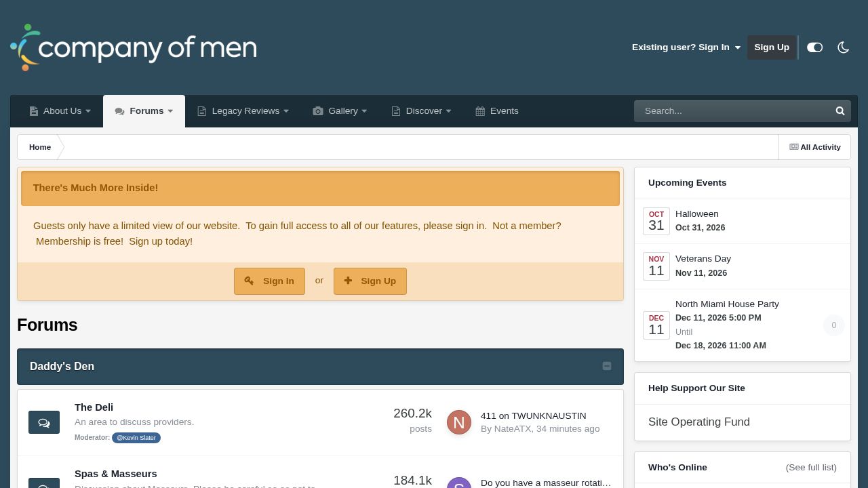Open Spas & Masseurs forum

115,474
